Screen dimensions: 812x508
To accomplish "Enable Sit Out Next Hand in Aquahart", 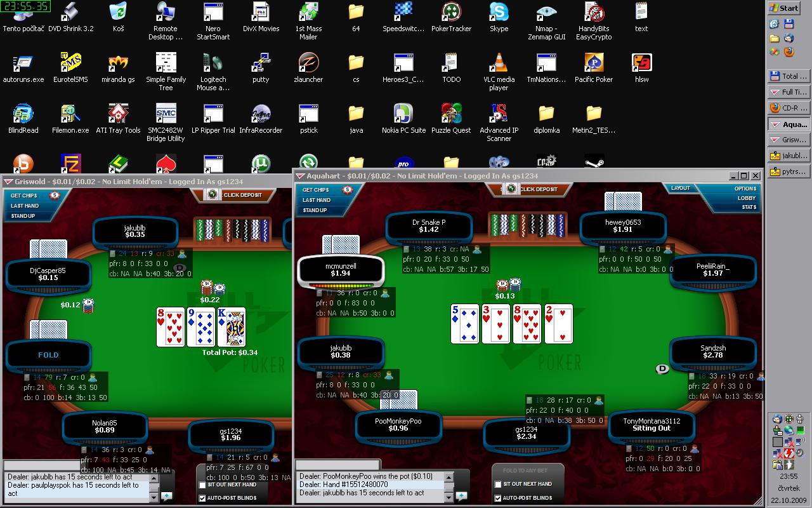I will [498, 484].
